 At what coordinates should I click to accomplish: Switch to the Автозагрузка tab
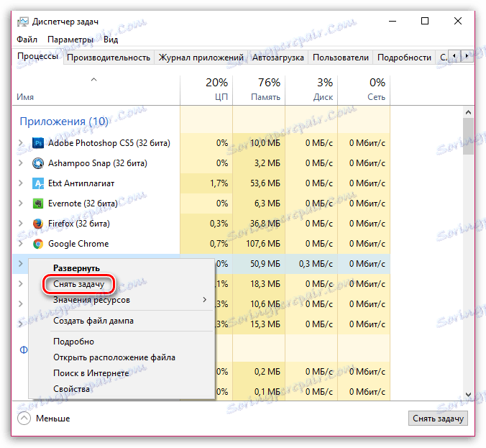(x=278, y=58)
